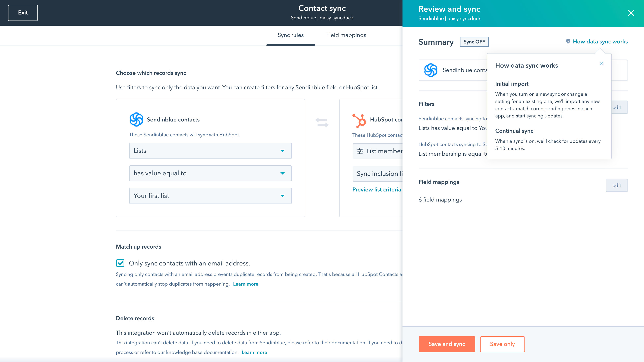
Task: Select the Sync rules tab
Action: [x=291, y=35]
